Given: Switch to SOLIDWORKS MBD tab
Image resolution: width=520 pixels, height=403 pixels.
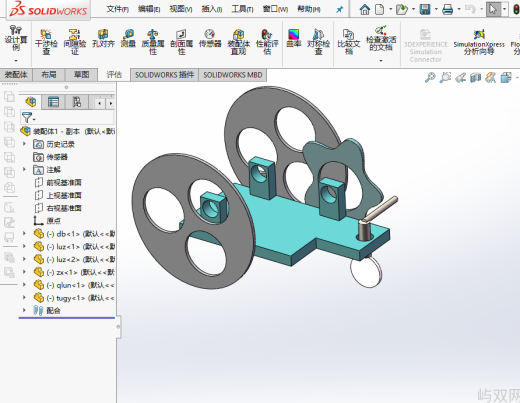Looking at the screenshot, I should pos(233,75).
